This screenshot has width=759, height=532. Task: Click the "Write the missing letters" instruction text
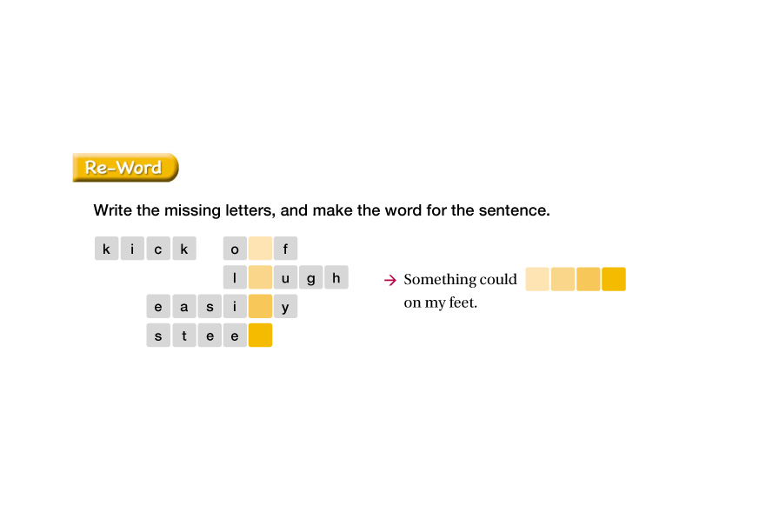pyautogui.click(x=321, y=210)
